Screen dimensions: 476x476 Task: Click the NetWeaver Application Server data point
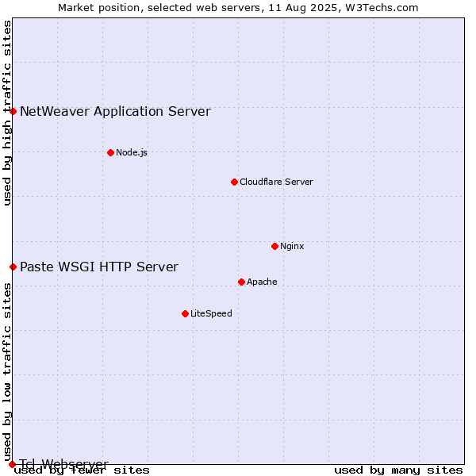(13, 112)
